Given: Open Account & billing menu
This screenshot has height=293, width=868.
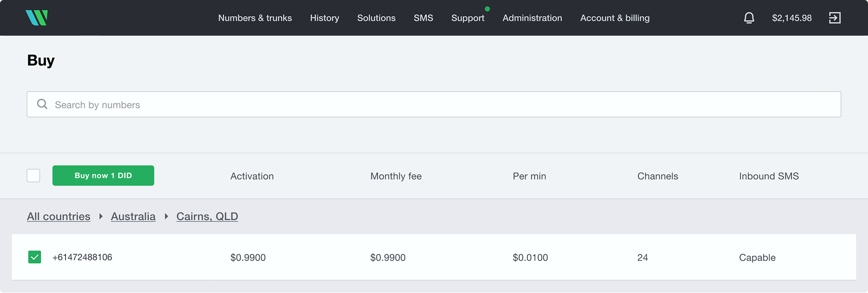Looking at the screenshot, I should [x=615, y=18].
